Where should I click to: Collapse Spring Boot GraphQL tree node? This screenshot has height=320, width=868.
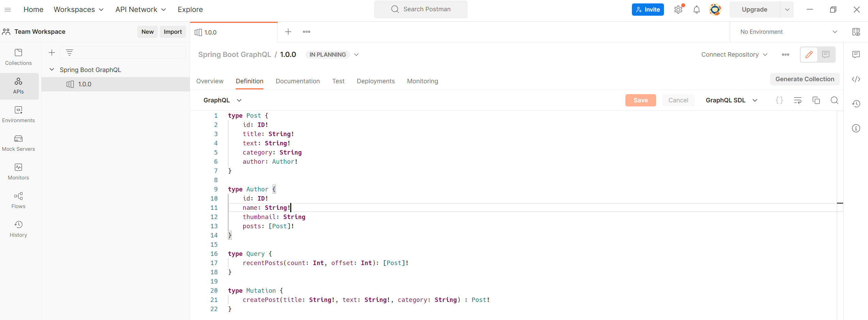pos(52,70)
